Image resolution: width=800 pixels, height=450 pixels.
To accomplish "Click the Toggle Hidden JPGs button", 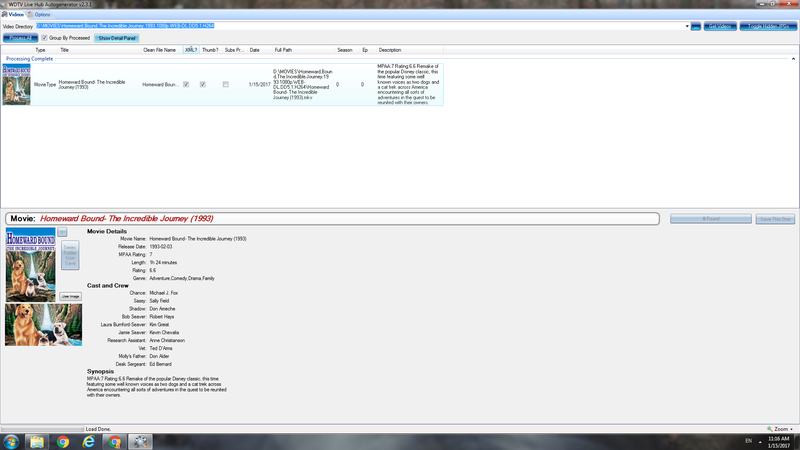I will click(768, 26).
